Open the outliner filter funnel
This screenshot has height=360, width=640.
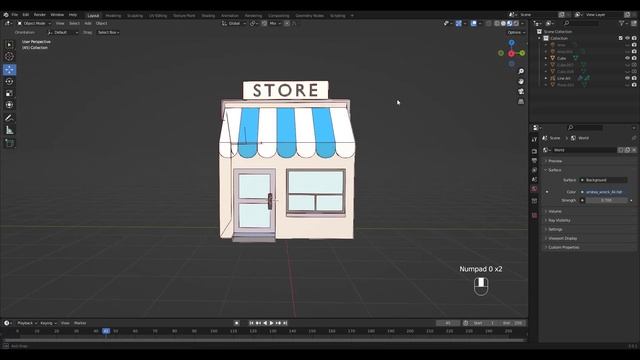[621, 23]
